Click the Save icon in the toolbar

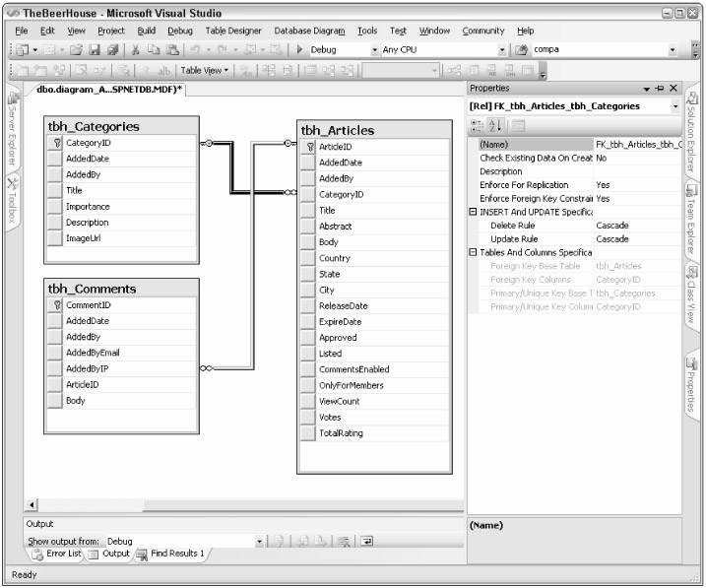pyautogui.click(x=94, y=49)
